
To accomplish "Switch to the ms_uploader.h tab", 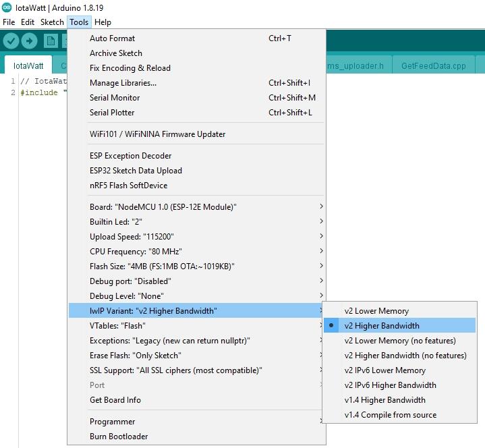I will [x=359, y=65].
